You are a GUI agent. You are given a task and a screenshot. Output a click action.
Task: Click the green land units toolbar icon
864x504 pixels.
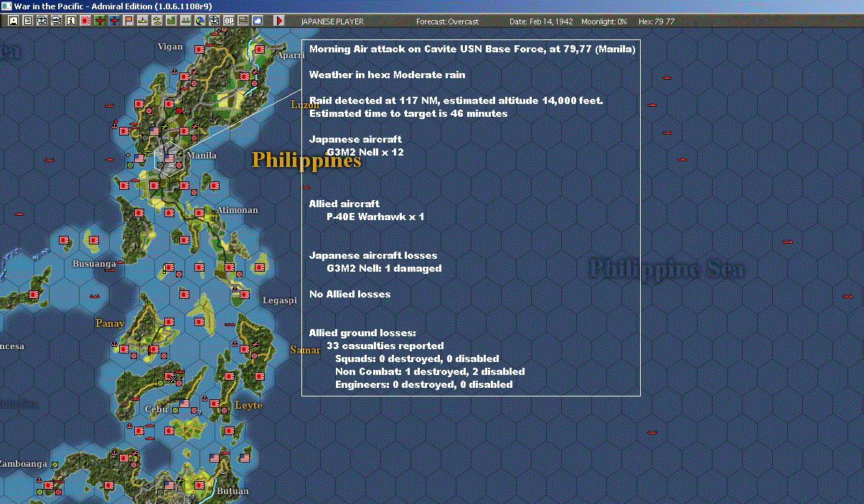click(171, 21)
